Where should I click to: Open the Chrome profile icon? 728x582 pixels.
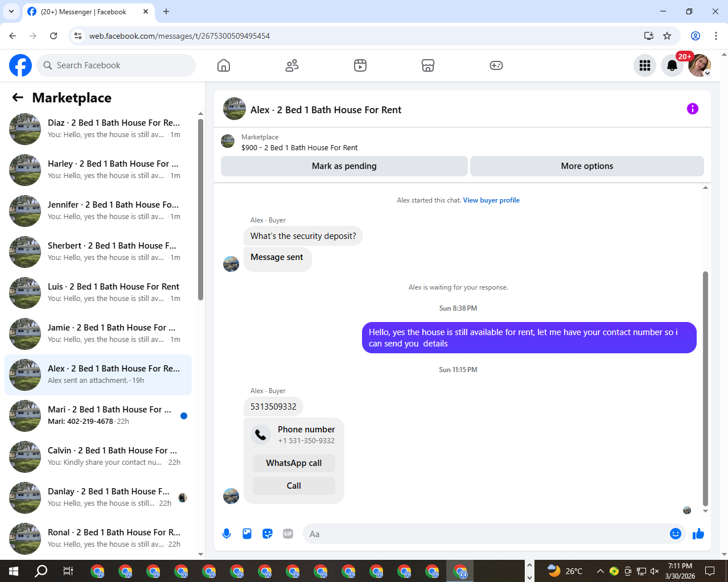[x=696, y=36]
